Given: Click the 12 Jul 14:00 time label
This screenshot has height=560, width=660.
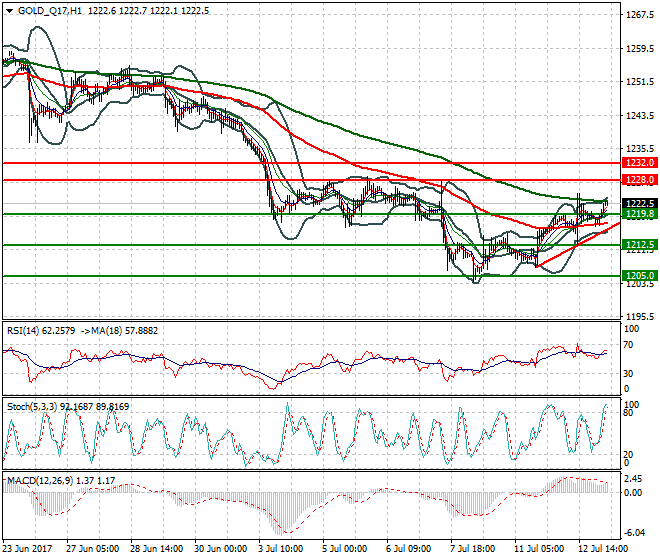Looking at the screenshot, I should click(604, 549).
